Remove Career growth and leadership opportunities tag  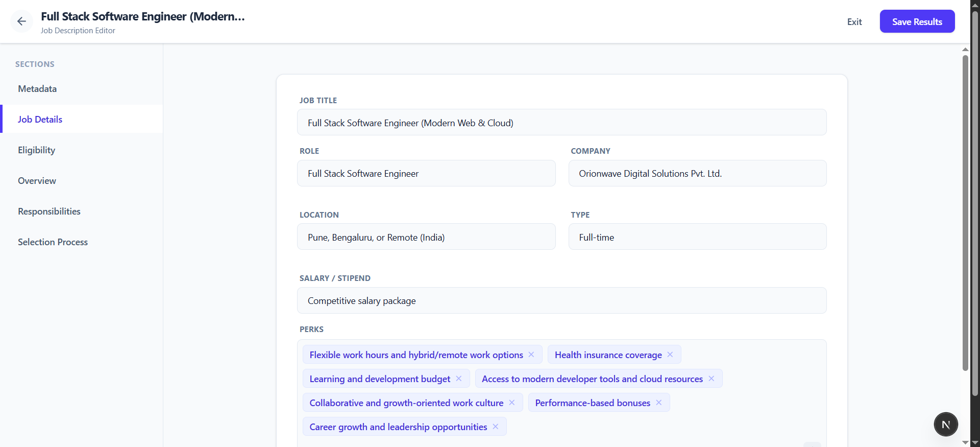[496, 427]
